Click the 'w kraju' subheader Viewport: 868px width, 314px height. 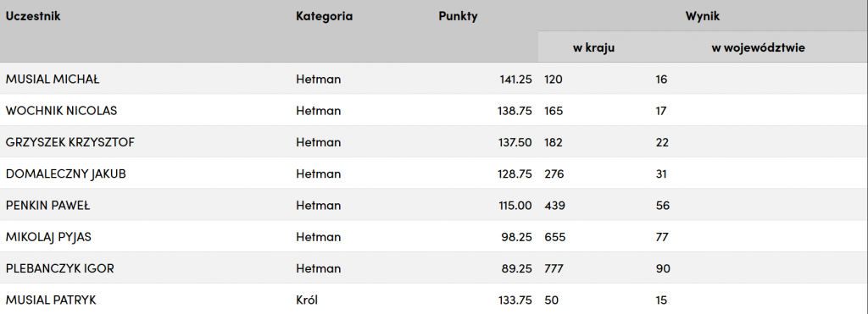pos(593,48)
